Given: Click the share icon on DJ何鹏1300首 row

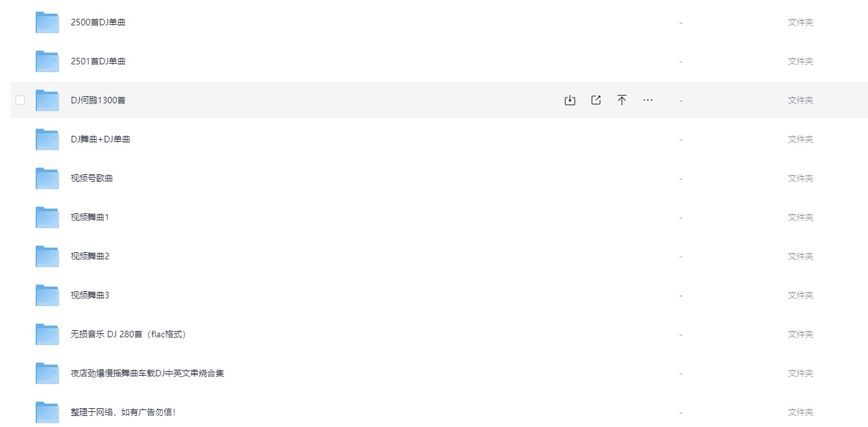Looking at the screenshot, I should [x=596, y=100].
